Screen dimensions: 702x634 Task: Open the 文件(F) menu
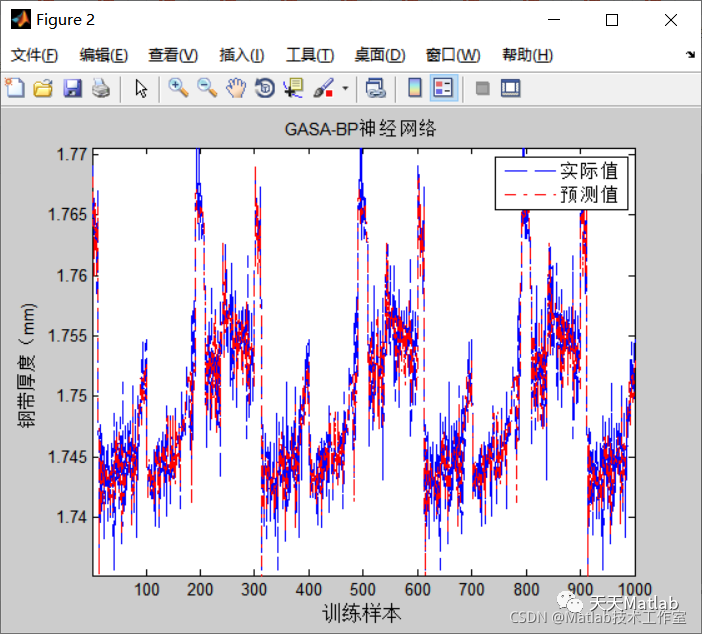coord(34,55)
